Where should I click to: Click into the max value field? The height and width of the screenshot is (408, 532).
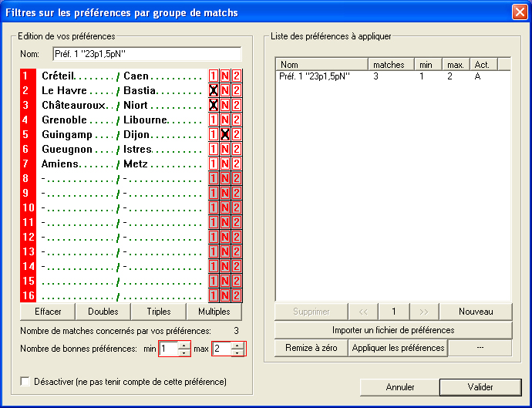click(x=222, y=349)
